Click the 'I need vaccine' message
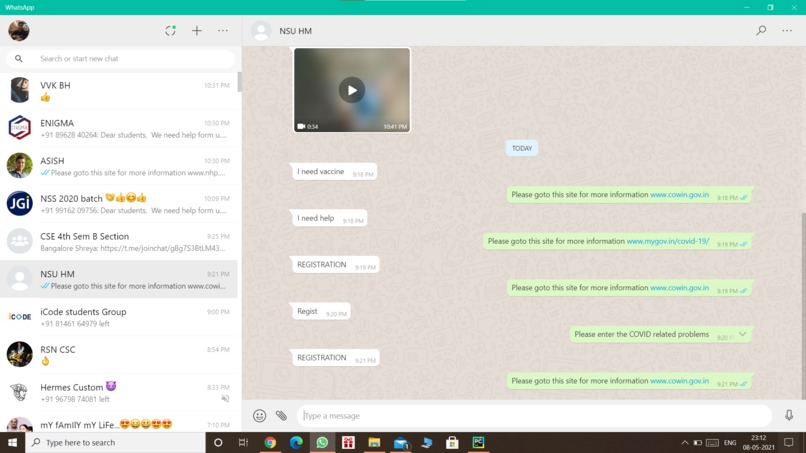 pyautogui.click(x=334, y=172)
